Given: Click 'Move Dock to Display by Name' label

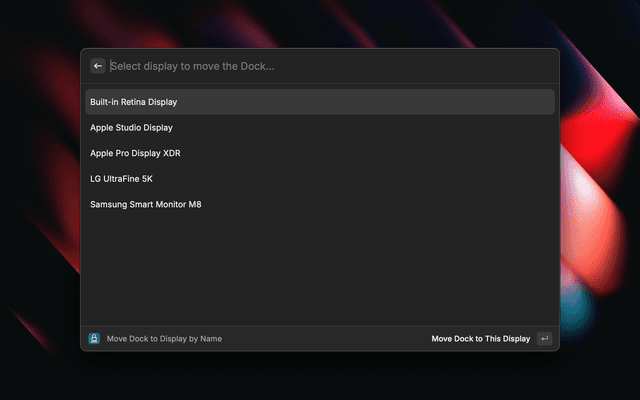Looking at the screenshot, I should (164, 339).
